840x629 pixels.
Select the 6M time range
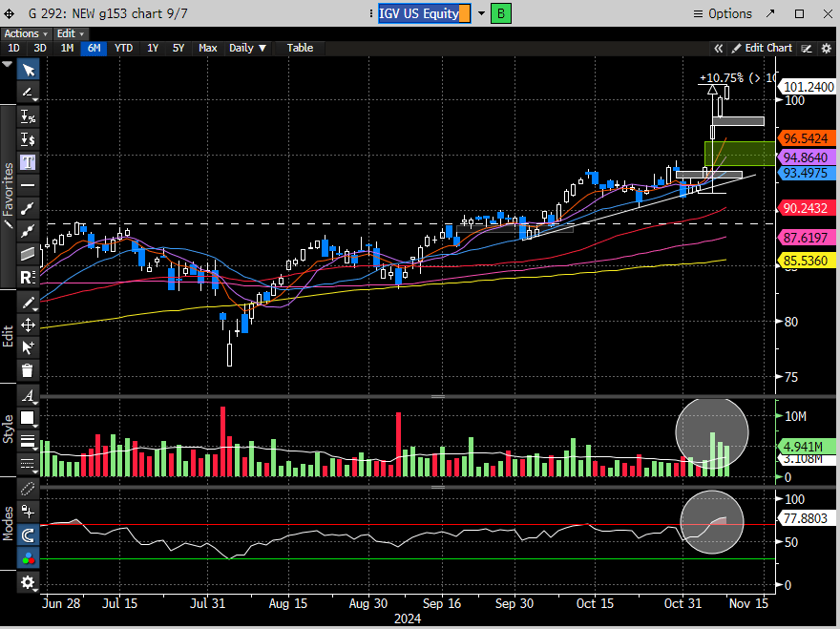pyautogui.click(x=94, y=49)
